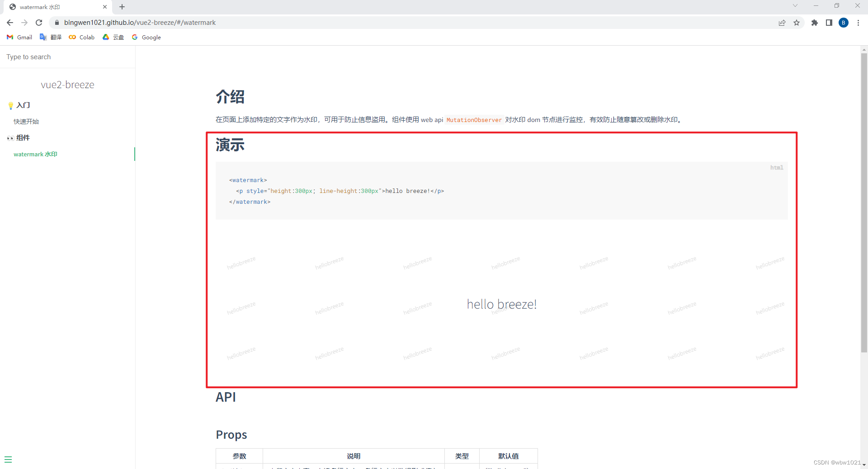Open 快速开始 in the sidebar

(x=26, y=122)
